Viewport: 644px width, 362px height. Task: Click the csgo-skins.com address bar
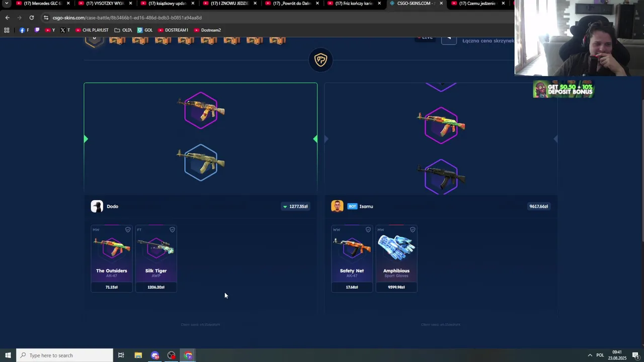point(277,18)
